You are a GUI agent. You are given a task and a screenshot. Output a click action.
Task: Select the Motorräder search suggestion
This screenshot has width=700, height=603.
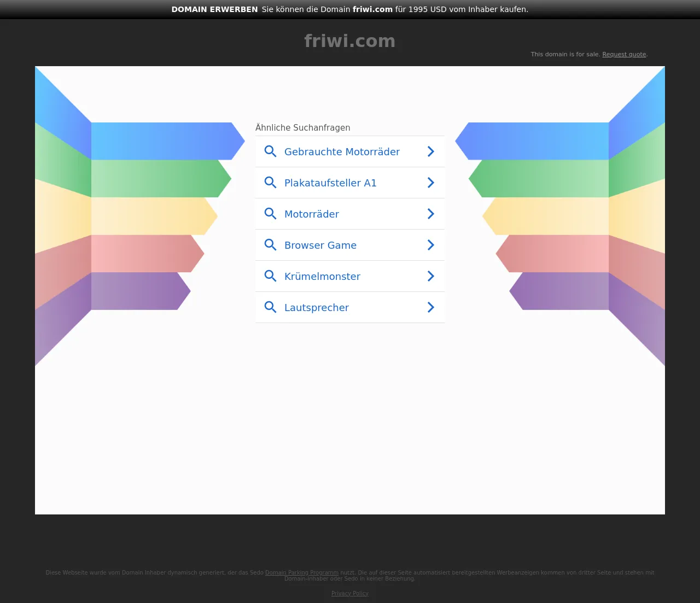pyautogui.click(x=350, y=214)
